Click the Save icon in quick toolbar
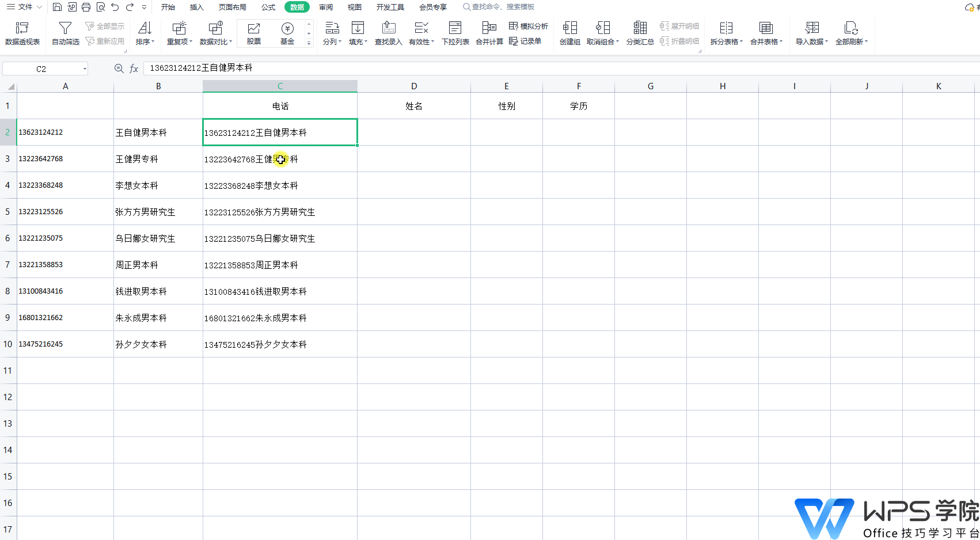Image resolution: width=980 pixels, height=540 pixels. 57,7
